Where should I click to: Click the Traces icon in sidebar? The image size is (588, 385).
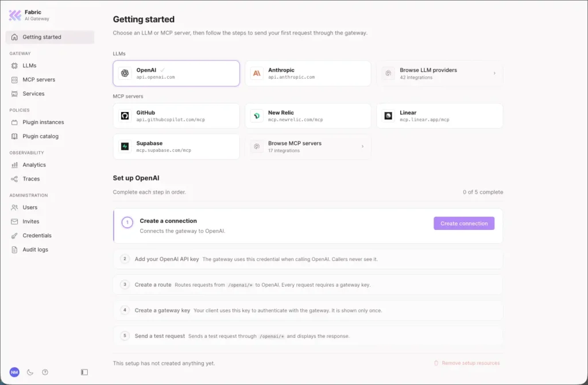14,179
